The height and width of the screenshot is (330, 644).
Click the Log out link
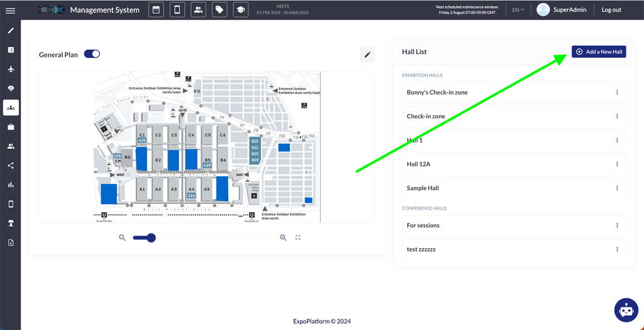[x=611, y=10]
